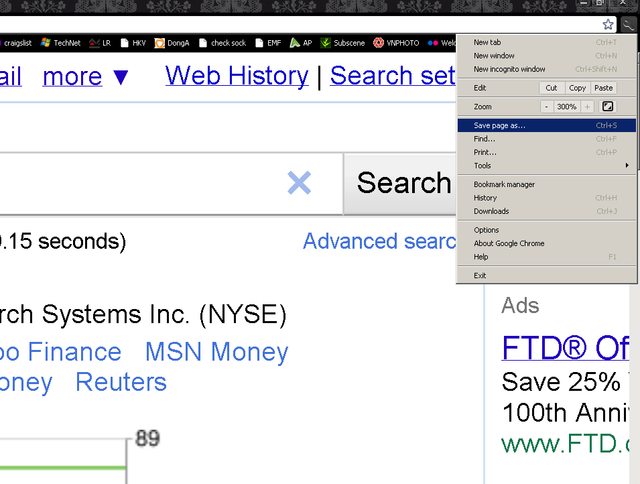Increase zoom with plus button

(587, 106)
